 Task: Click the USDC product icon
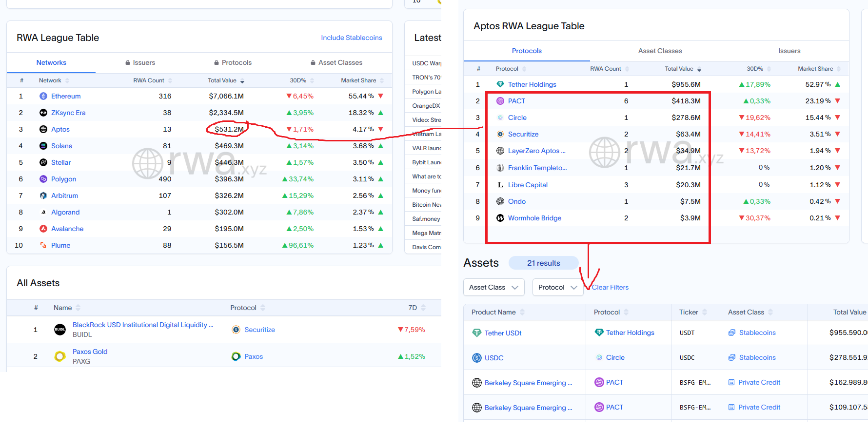click(477, 358)
